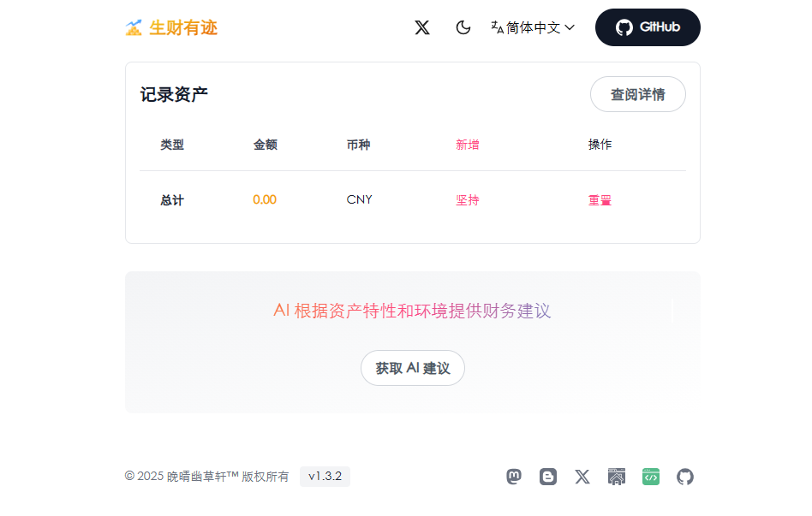Click the CNY currency cell

(360, 199)
